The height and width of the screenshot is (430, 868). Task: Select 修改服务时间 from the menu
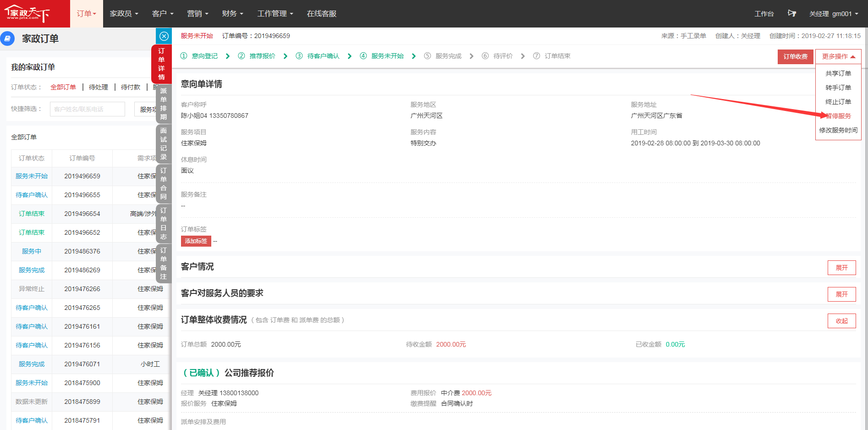click(838, 130)
